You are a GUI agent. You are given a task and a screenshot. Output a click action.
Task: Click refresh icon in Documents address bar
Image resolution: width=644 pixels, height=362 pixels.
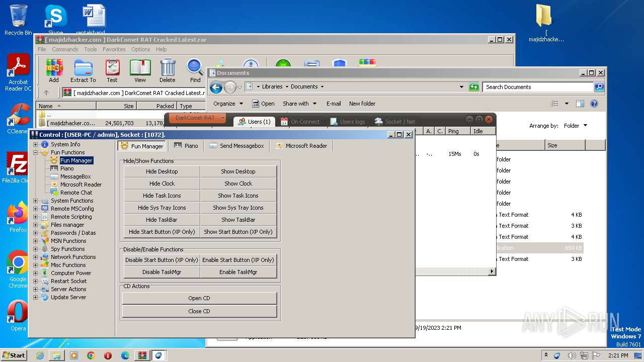coord(474,87)
